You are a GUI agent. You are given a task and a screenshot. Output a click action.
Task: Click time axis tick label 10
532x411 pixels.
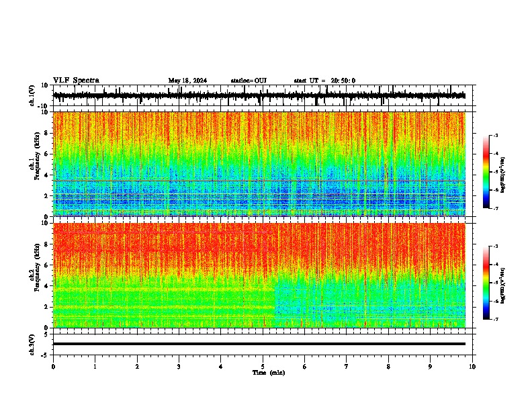[472, 367]
